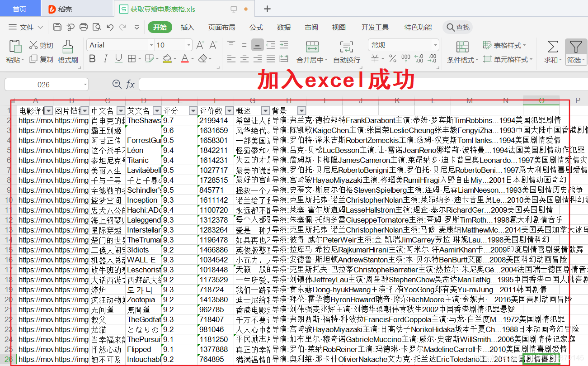Open the 常规 number format dropdown
Image resolution: width=588 pixels, height=366 pixels.
436,45
